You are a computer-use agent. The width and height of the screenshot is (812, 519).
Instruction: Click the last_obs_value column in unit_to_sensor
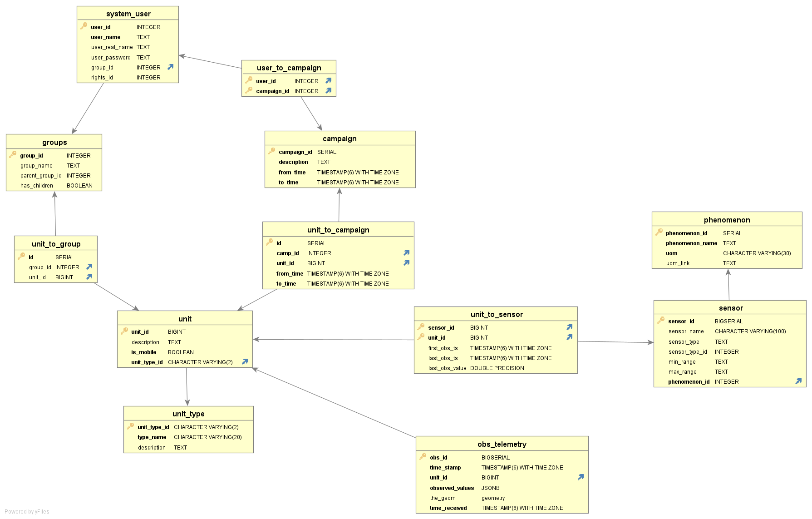[x=447, y=368]
